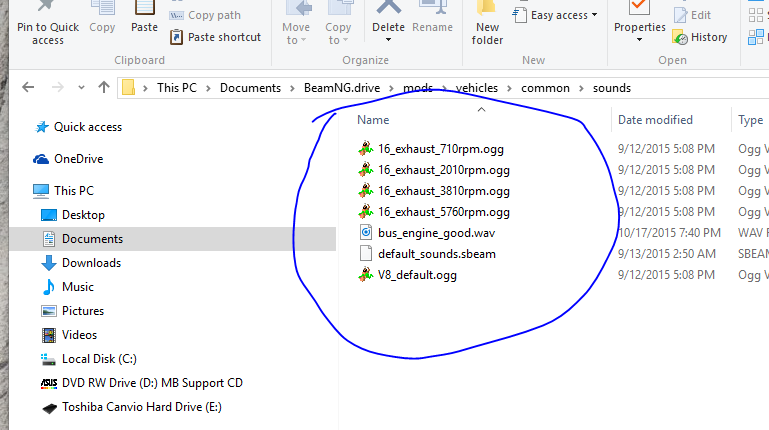
Task: Click sounds in the address bar
Action: coord(612,88)
